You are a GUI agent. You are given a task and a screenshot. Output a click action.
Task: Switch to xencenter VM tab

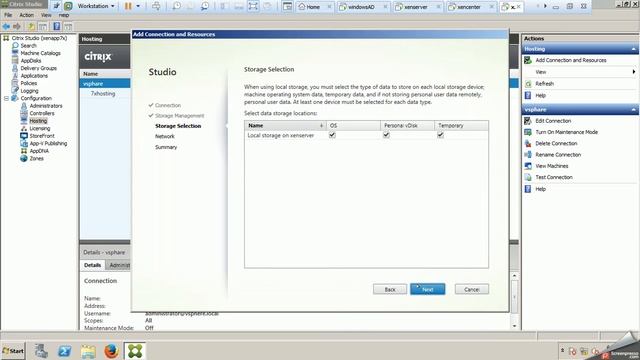pyautogui.click(x=469, y=7)
